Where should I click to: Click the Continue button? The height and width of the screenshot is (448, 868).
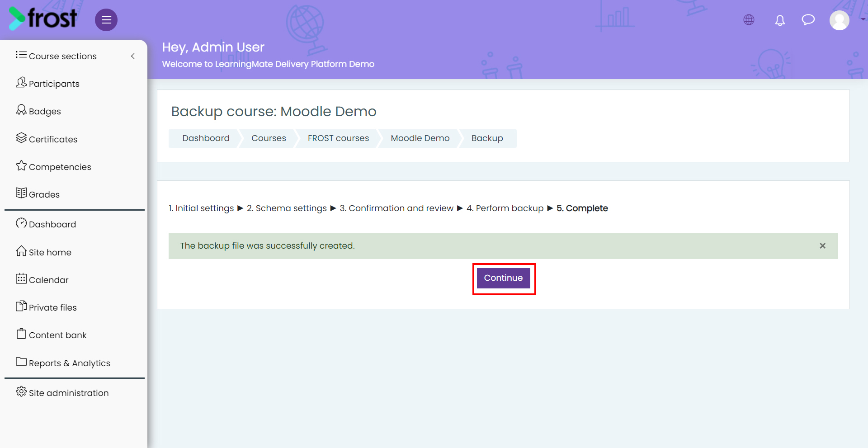504,278
